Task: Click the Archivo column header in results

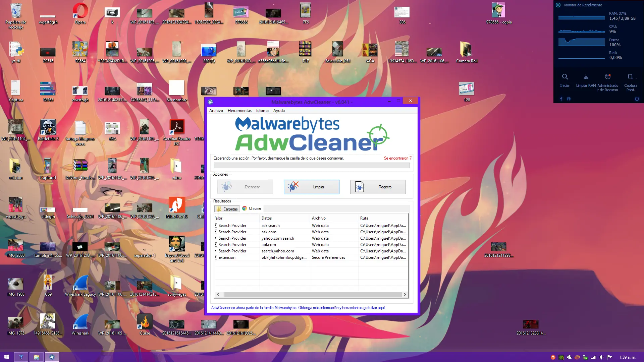Action: [x=334, y=218]
